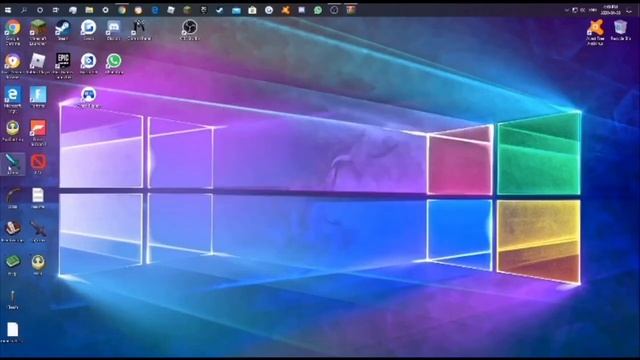Screen dimensions: 640x360
Task: Open the Minecraft block icon on taskbar
Action: (187, 10)
